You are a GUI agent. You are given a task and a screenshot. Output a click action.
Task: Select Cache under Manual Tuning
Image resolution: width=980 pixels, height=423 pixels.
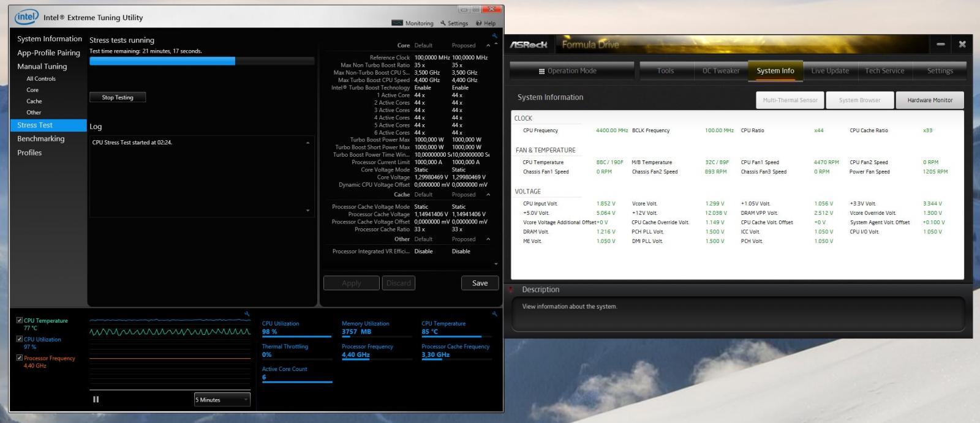coord(34,101)
